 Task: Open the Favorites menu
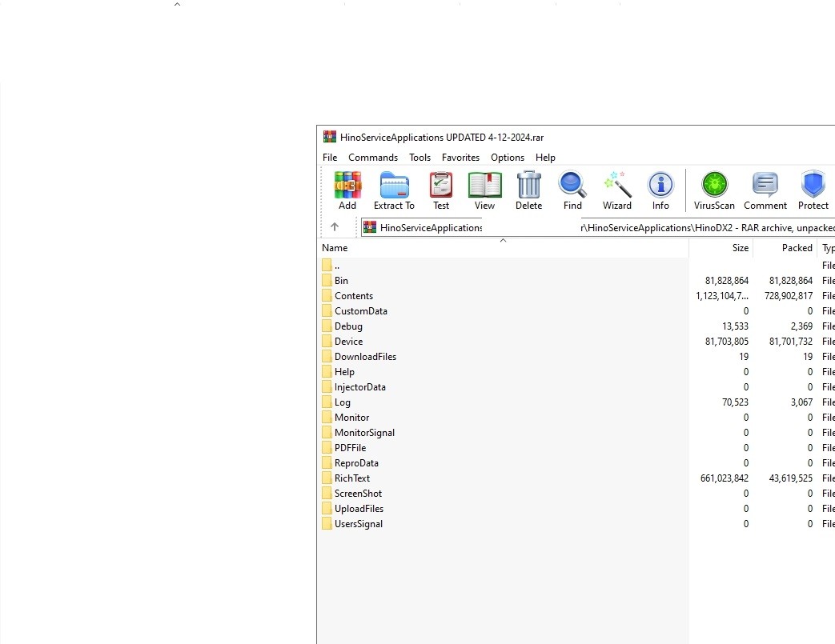(x=460, y=158)
